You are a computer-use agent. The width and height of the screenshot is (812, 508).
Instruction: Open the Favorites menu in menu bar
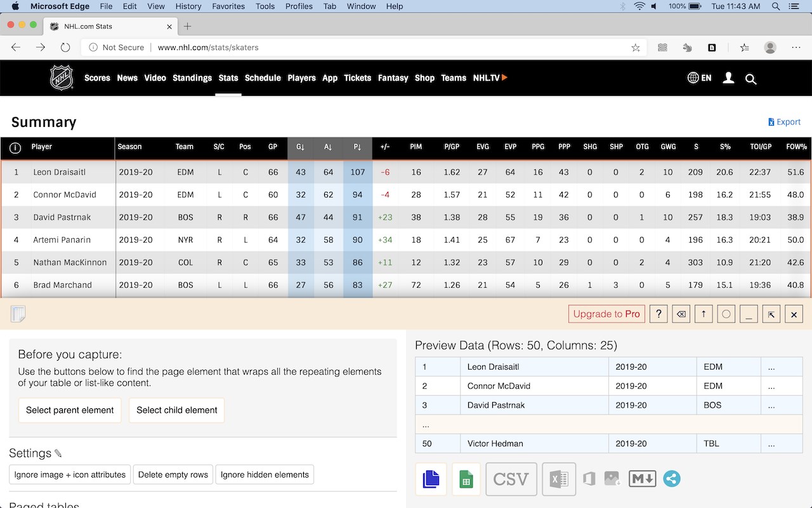coord(228,6)
